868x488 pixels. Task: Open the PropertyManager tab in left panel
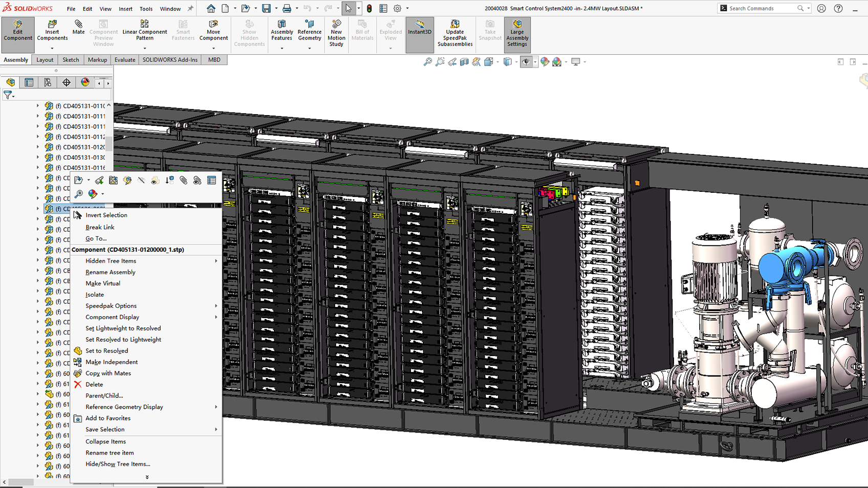click(x=29, y=82)
